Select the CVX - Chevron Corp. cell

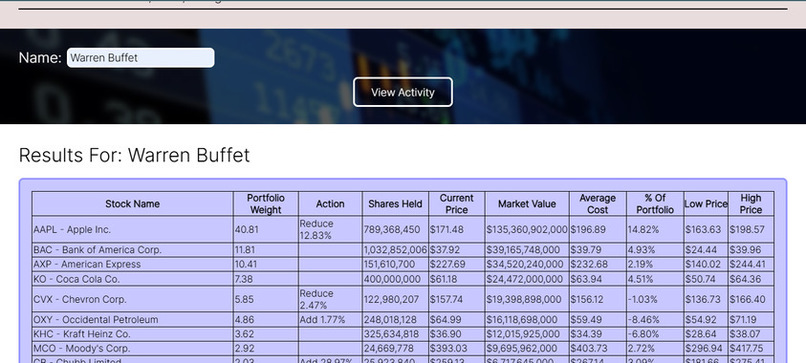click(133, 299)
